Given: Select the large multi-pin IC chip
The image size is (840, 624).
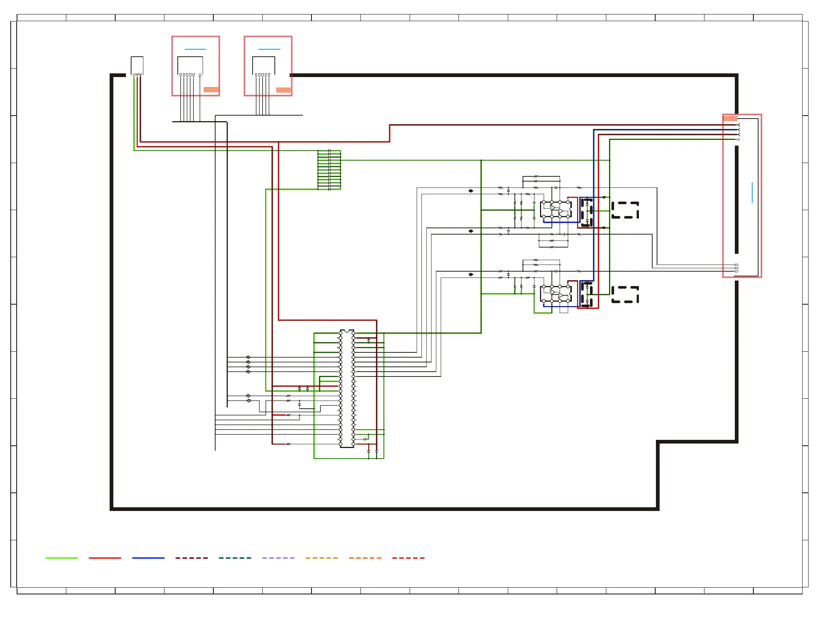Looking at the screenshot, I should point(347,388).
